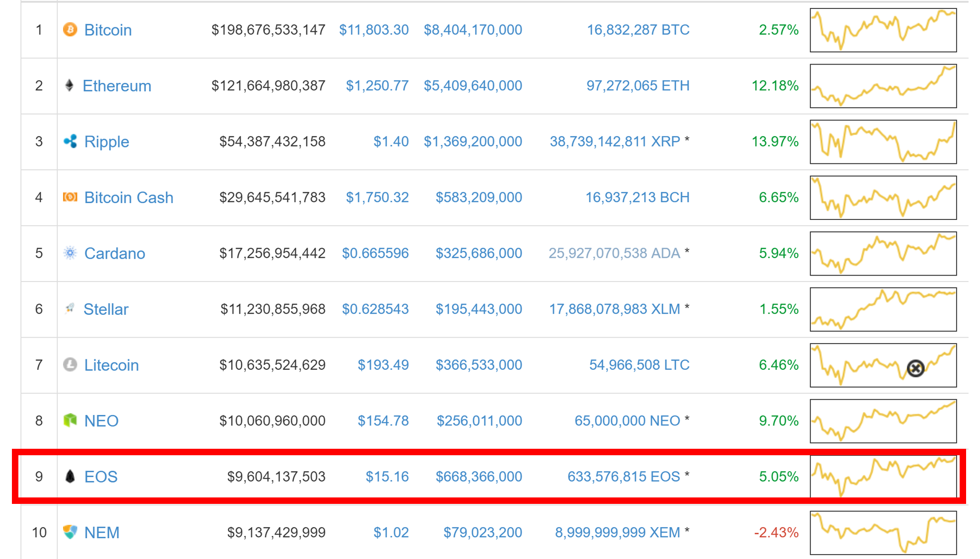Click Ripple price $1.40
This screenshot has height=559, width=980.
[x=391, y=141]
